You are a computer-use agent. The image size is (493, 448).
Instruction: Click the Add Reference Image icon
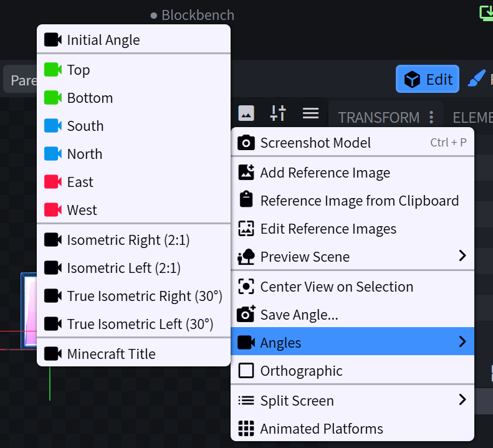coord(246,173)
